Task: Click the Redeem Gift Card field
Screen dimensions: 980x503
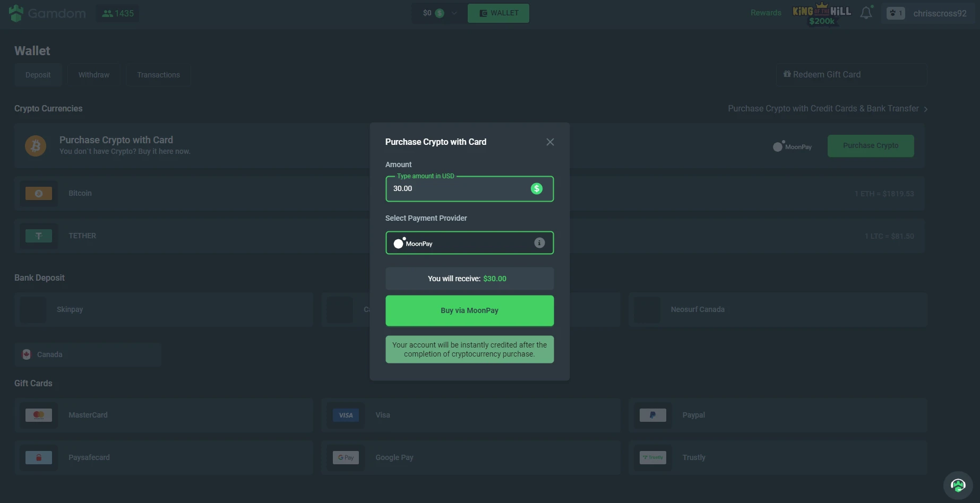Action: point(852,75)
